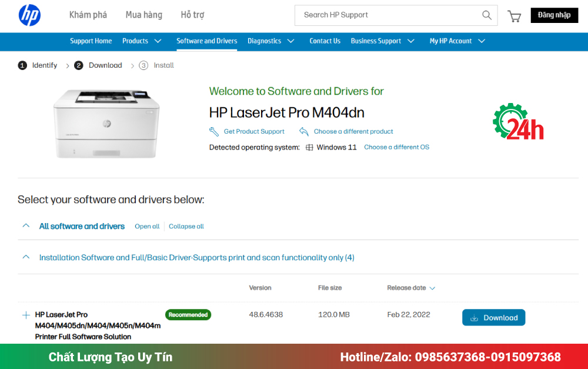The height and width of the screenshot is (369, 588).
Task: Click Choose a different product link
Action: [353, 131]
